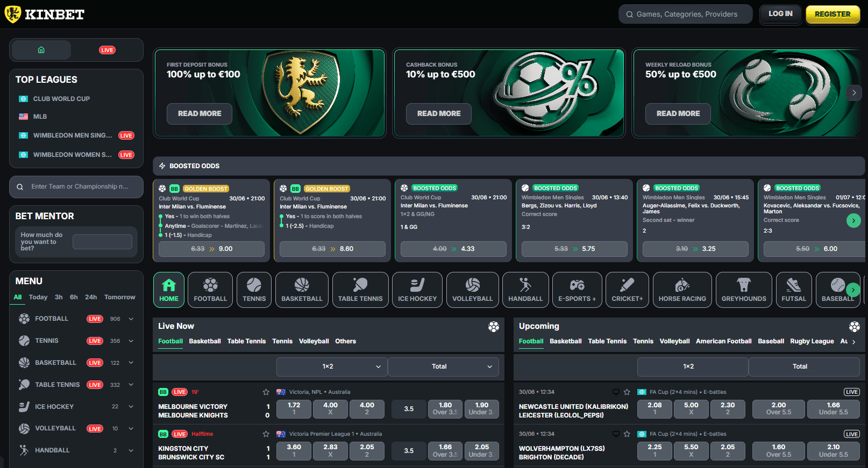868x468 pixels.
Task: Switch sidebar to the LIVE toggle
Action: (x=107, y=50)
